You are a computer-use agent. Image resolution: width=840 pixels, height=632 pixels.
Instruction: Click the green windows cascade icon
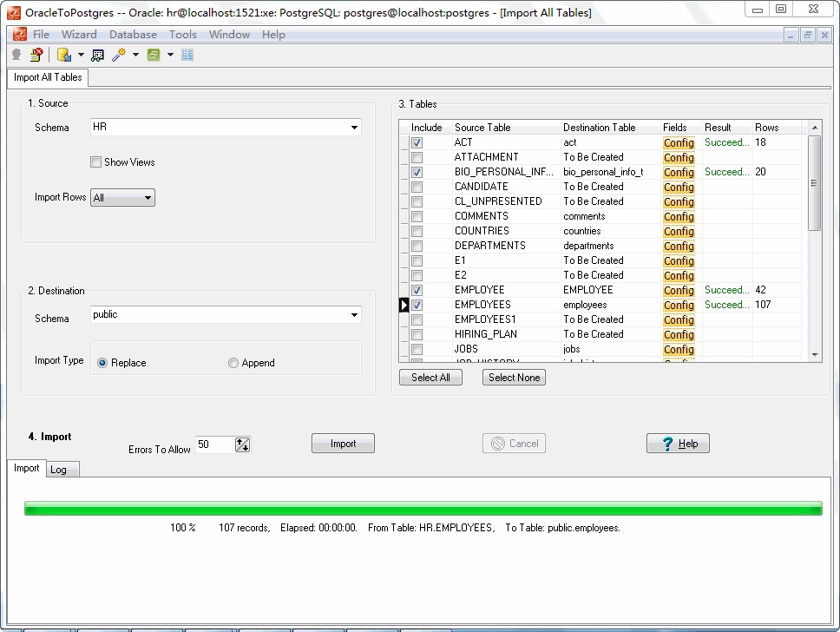pyautogui.click(x=154, y=55)
